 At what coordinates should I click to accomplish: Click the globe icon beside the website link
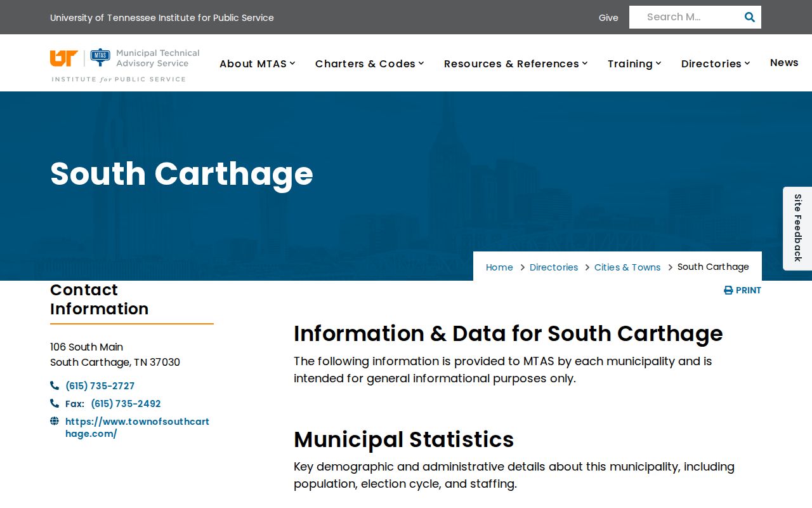[x=55, y=421]
